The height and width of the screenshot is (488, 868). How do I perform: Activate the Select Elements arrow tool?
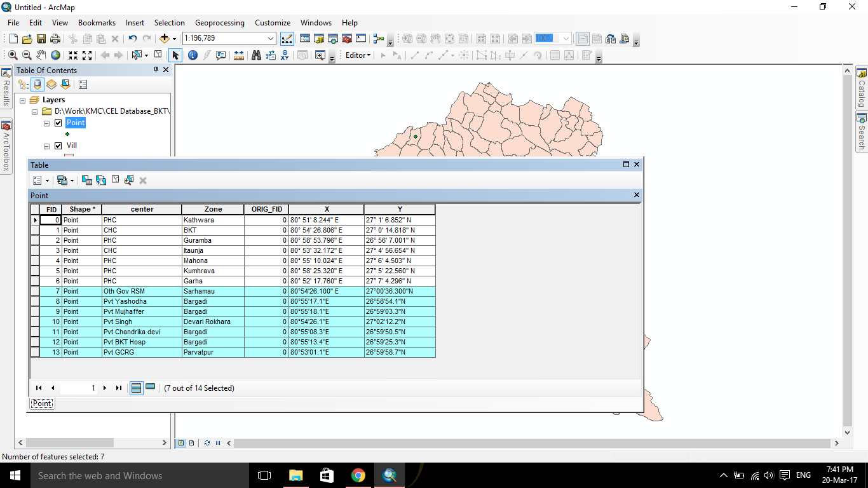coord(175,55)
